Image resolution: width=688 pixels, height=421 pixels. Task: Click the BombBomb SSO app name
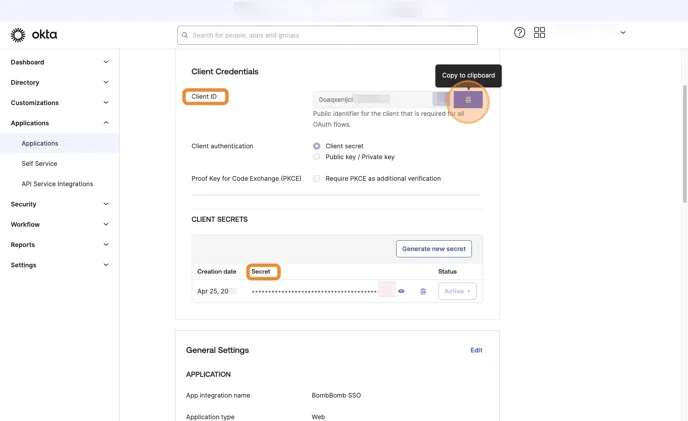(x=336, y=395)
